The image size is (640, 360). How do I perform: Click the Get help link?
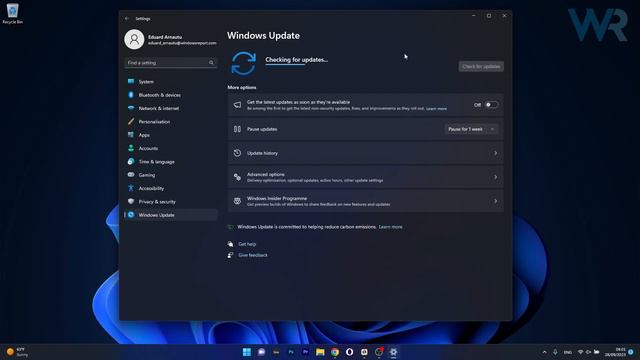[247, 244]
